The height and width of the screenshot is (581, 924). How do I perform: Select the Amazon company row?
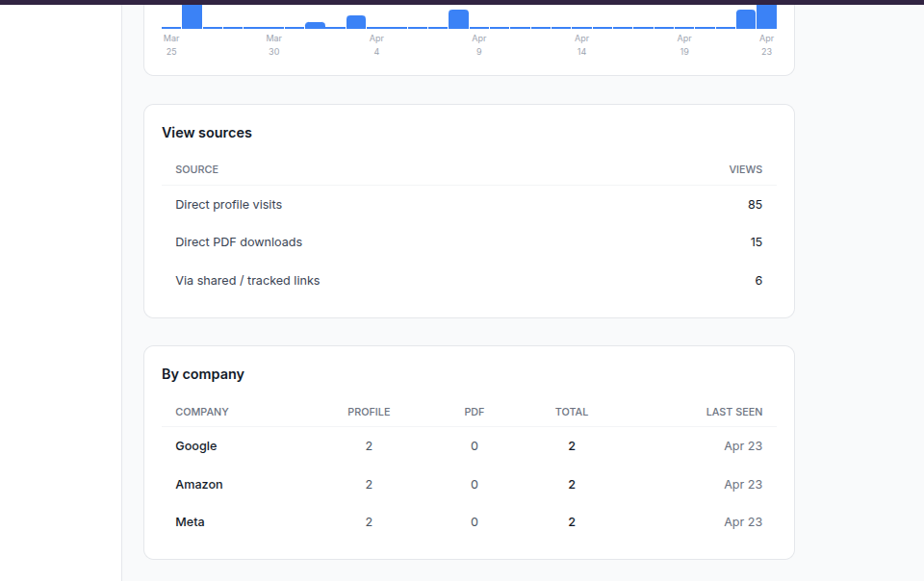coord(469,485)
